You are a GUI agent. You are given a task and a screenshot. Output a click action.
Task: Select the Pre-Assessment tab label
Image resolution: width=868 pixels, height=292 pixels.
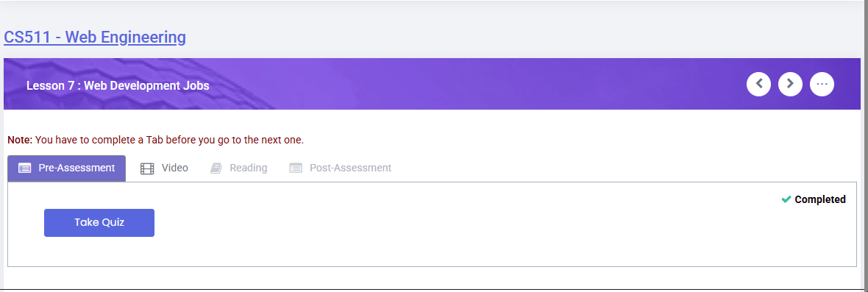(x=77, y=168)
